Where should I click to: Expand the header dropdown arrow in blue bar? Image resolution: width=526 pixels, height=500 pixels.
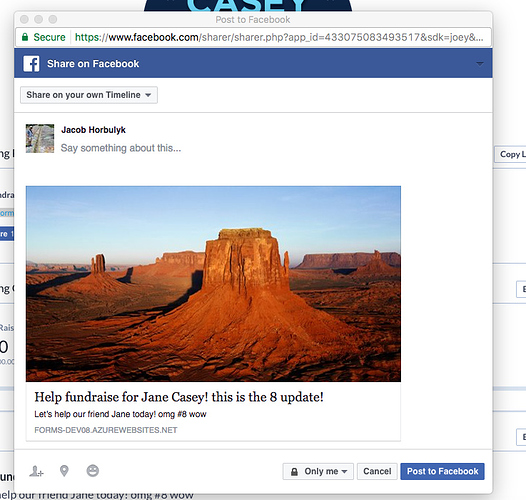[x=480, y=64]
